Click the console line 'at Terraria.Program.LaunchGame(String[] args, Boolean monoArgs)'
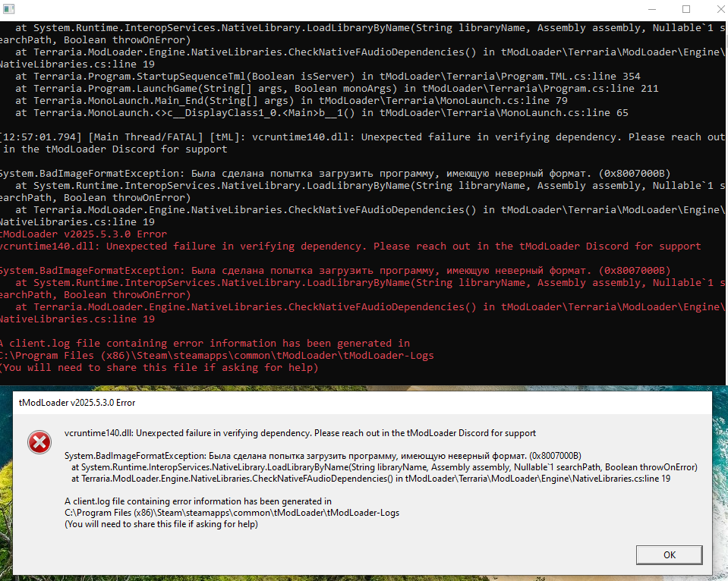The height and width of the screenshot is (581, 728). point(336,88)
